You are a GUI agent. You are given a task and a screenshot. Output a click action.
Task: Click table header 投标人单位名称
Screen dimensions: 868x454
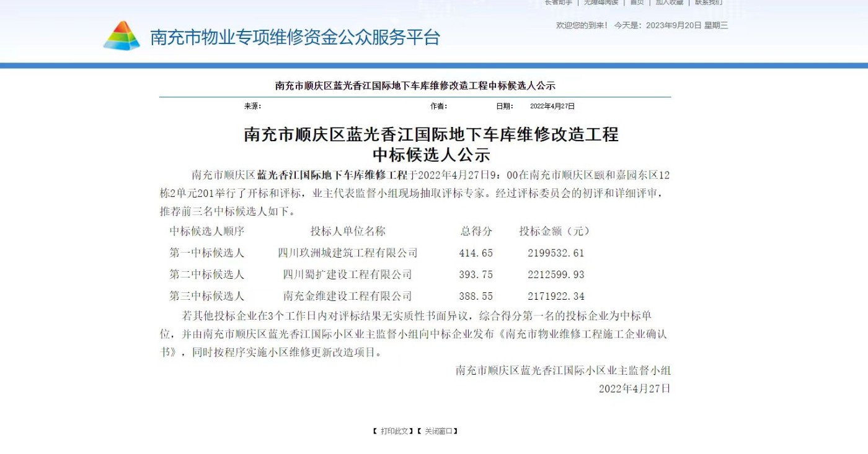[348, 231]
